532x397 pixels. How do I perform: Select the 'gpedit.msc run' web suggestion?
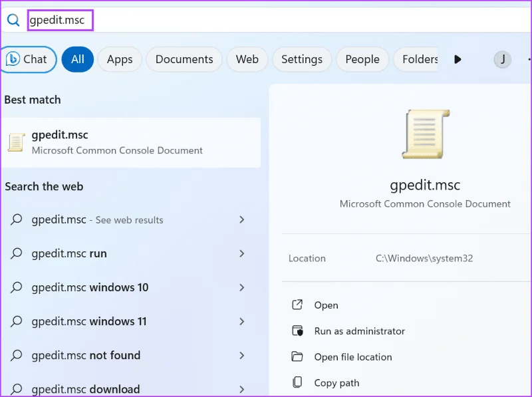pos(69,253)
